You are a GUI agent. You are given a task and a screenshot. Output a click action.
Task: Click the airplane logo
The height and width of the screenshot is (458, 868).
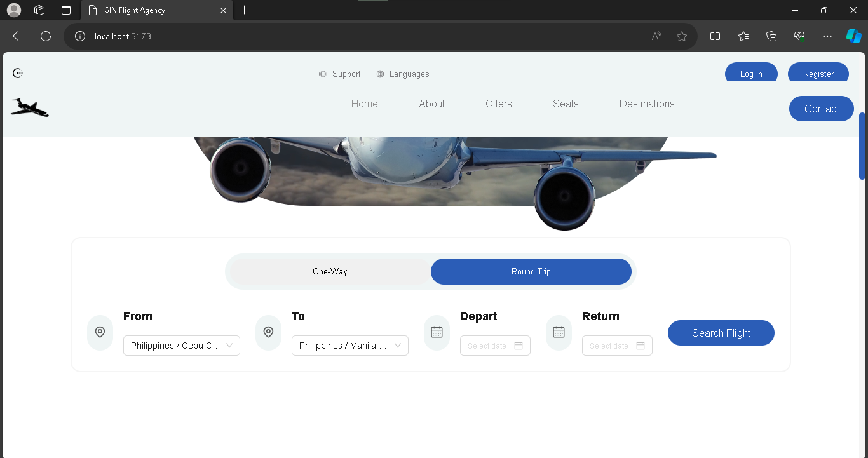[x=29, y=107]
